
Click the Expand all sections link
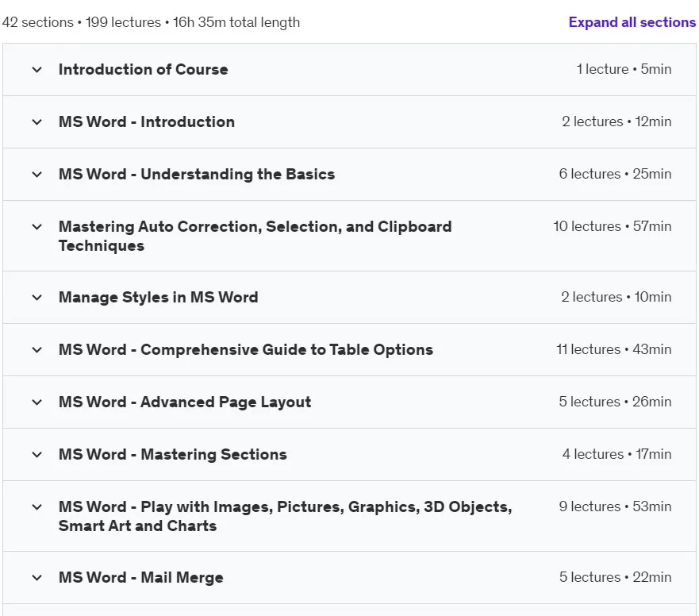point(632,22)
